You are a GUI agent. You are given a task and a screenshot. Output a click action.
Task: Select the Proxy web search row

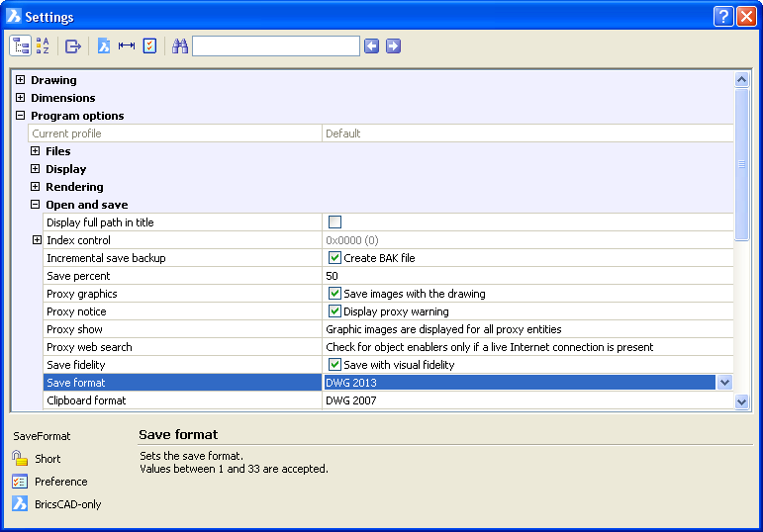388,347
